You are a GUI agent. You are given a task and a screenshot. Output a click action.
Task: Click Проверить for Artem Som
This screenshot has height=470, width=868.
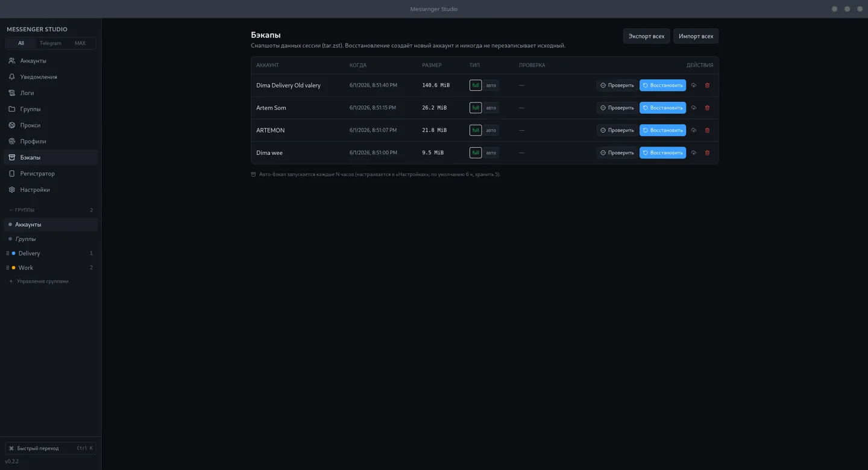click(x=617, y=108)
